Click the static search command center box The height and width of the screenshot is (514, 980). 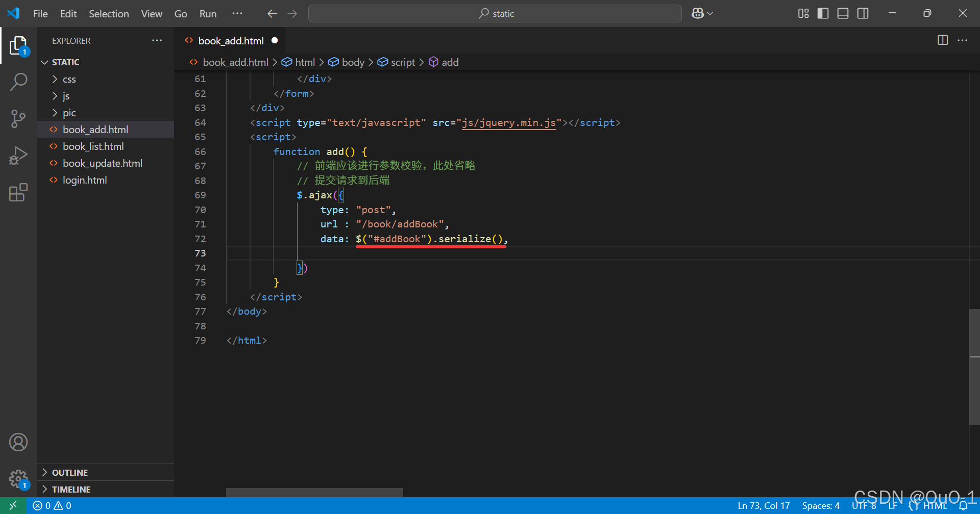pyautogui.click(x=495, y=14)
